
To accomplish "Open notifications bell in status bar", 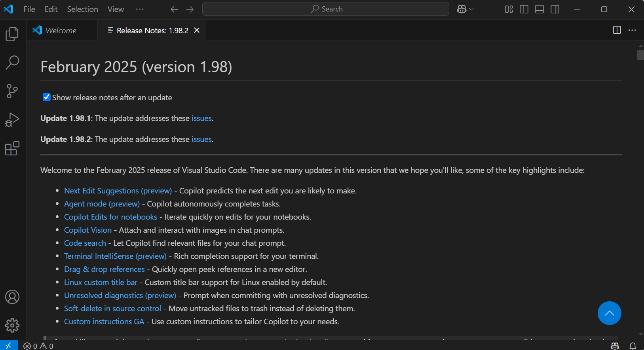I will (633, 346).
